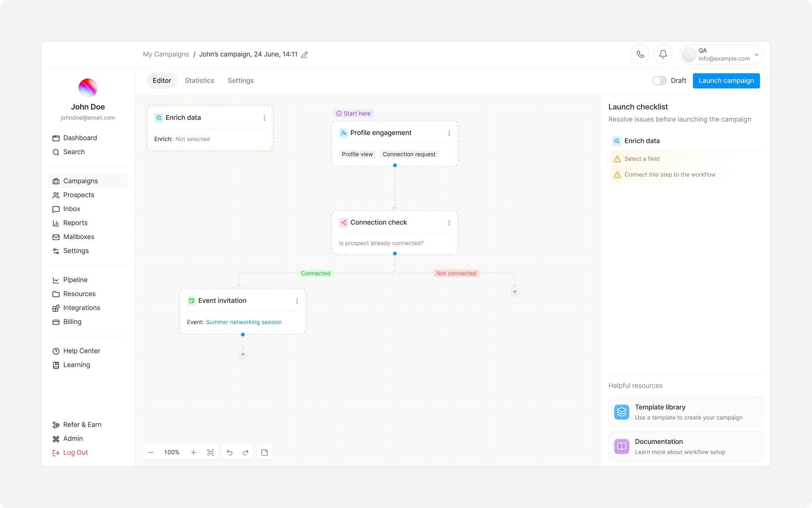Image resolution: width=812 pixels, height=508 pixels.
Task: Switch to the Statistics tab
Action: (x=200, y=81)
